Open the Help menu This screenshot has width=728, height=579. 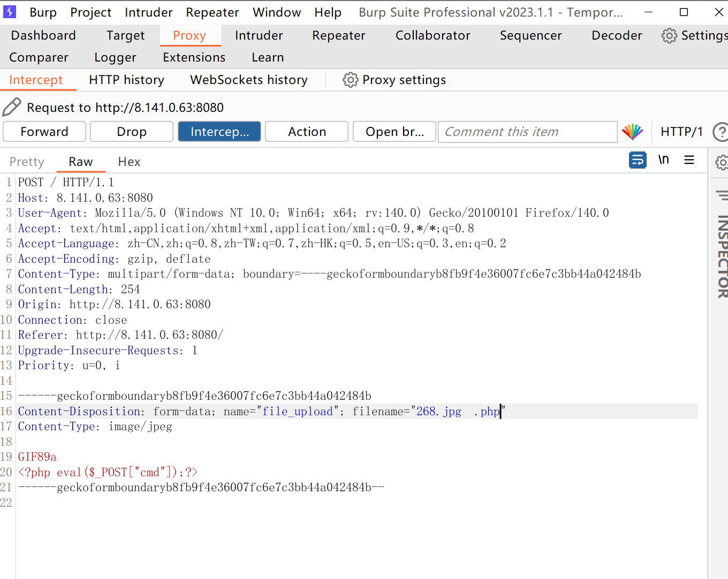click(328, 12)
